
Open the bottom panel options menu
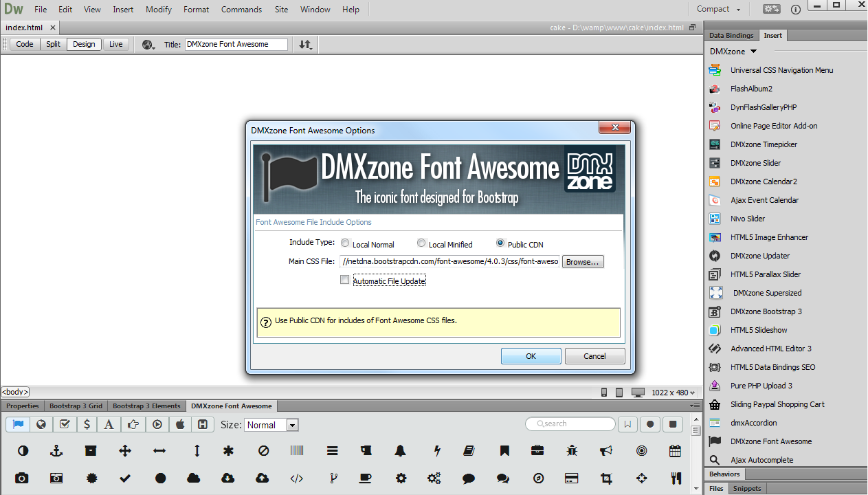pos(695,406)
